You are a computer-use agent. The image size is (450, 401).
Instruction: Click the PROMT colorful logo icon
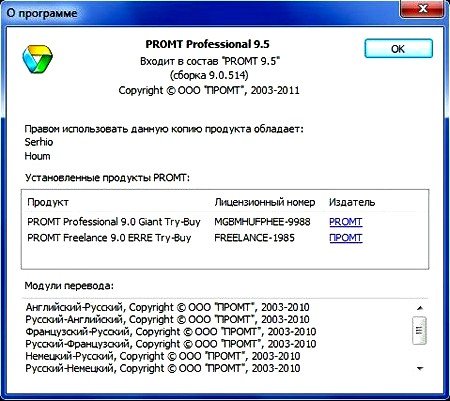click(37, 59)
